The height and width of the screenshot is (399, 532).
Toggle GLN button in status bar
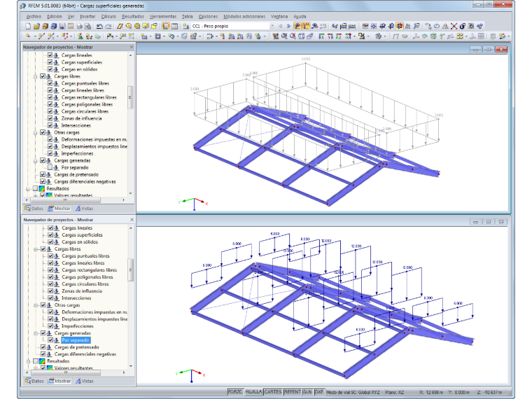coord(307,392)
